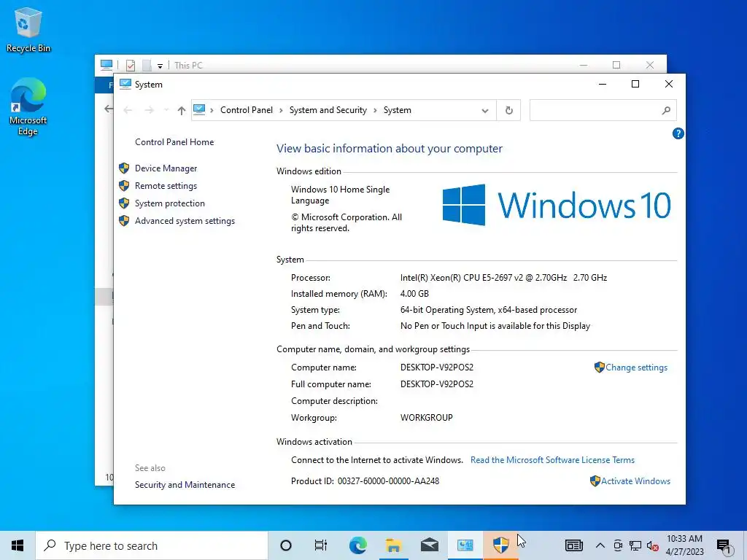Screen dimensions: 747x560
Task: Open Recycle Bin desktop icon
Action: pos(28,30)
